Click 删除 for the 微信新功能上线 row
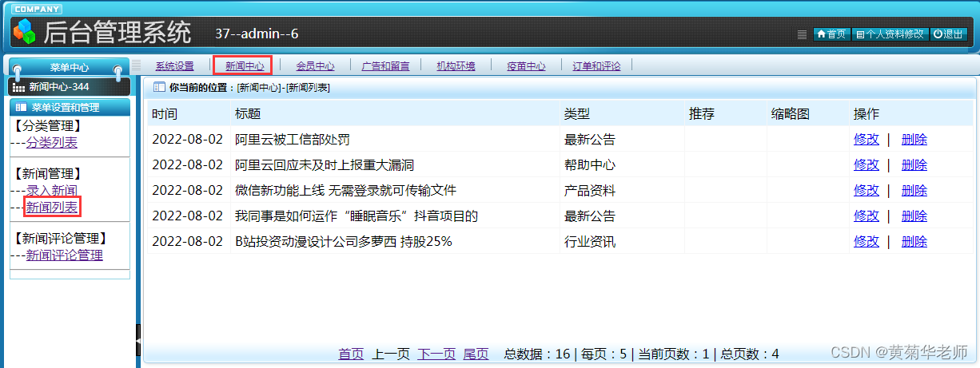 (914, 191)
